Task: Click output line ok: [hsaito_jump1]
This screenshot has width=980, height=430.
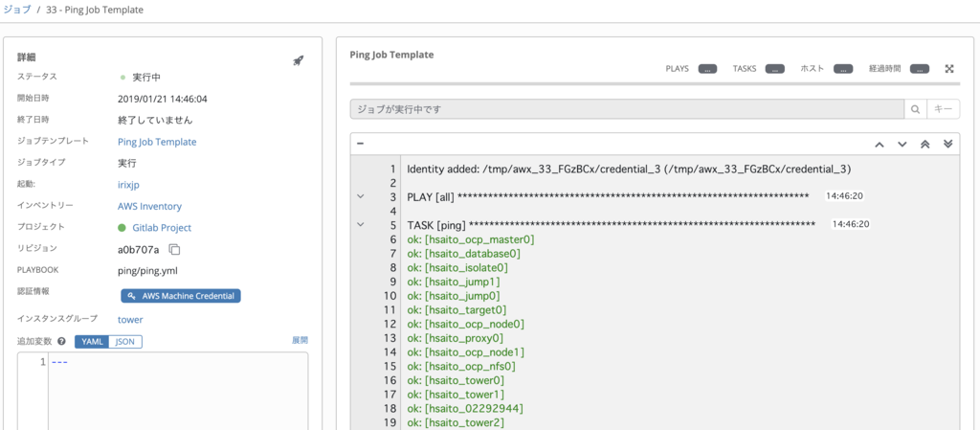Action: [453, 282]
